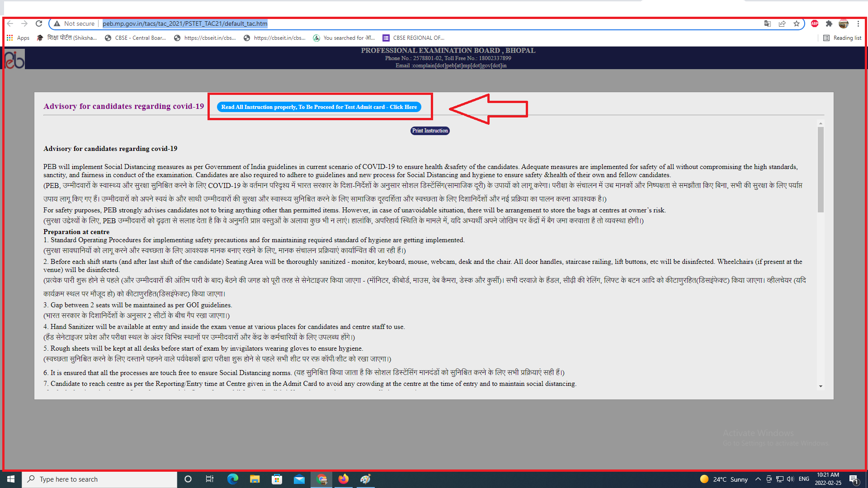The width and height of the screenshot is (868, 488).
Task: Click the browser reload page icon
Action: click(39, 23)
